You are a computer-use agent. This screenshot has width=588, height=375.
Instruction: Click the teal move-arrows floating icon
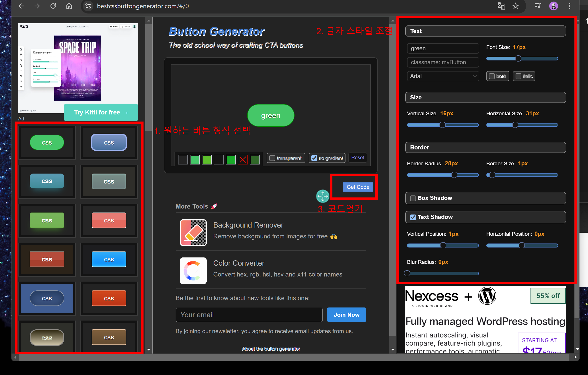tap(323, 196)
